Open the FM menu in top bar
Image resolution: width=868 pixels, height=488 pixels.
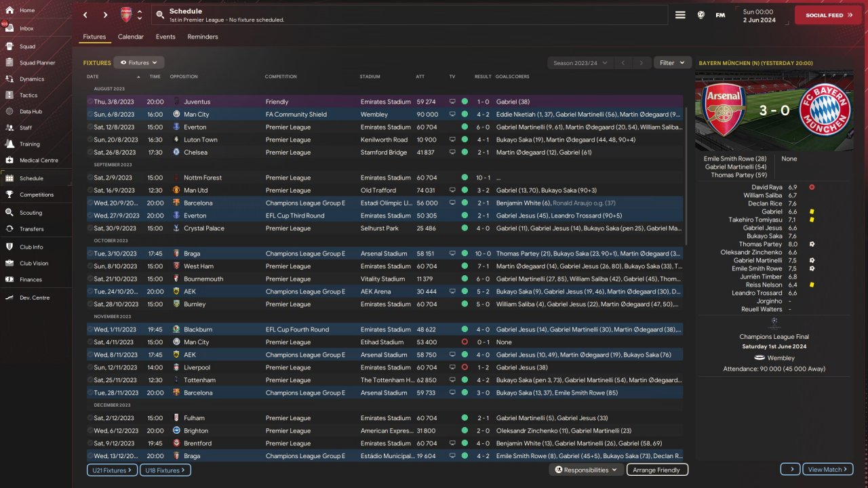[720, 15]
